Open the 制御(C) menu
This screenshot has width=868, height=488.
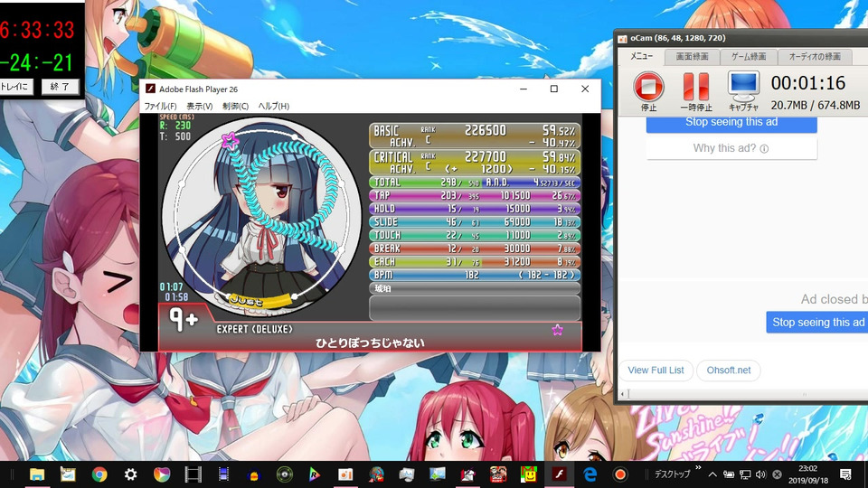(235, 106)
